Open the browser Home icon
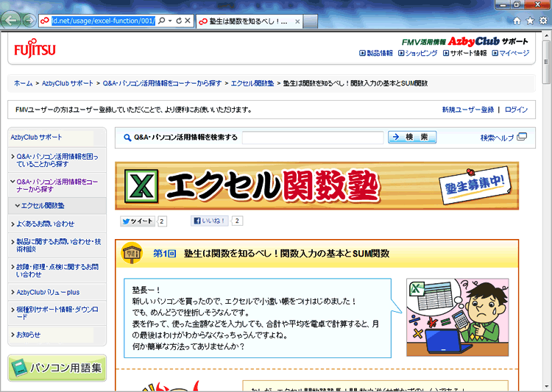This screenshot has height=392, width=552. click(517, 21)
